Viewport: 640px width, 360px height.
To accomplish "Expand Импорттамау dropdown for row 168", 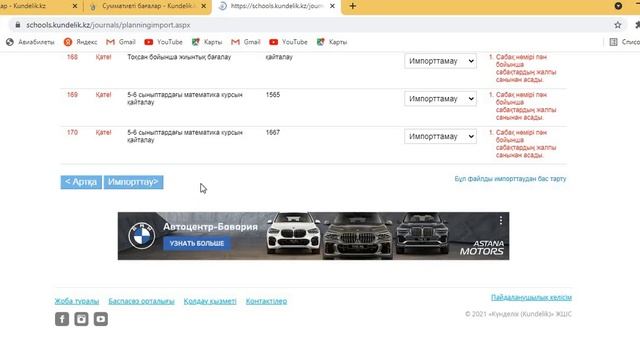I will tap(440, 61).
